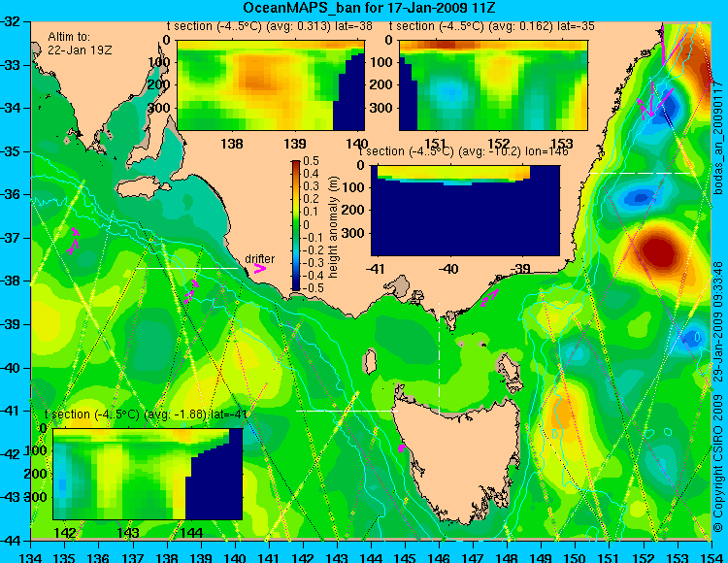Screen dimensions: 728x563
Task: Select the 'drifter' label text
Action: pos(259,259)
